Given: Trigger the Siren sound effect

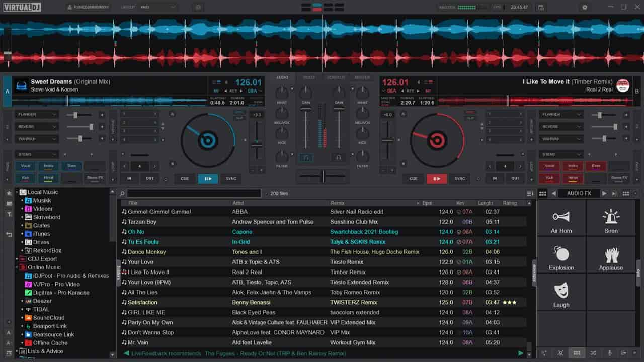Looking at the screenshot, I should point(611,218).
